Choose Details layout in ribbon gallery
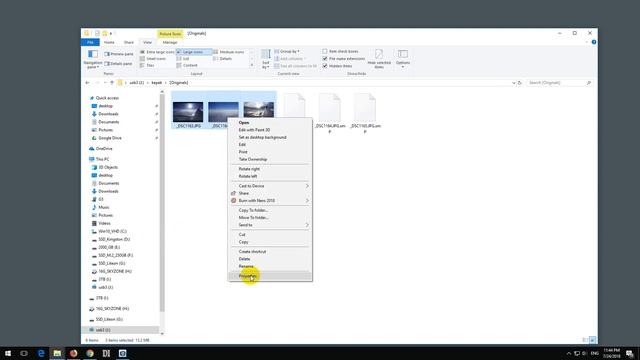Screen dimensions: 640x360 (x=223, y=59)
